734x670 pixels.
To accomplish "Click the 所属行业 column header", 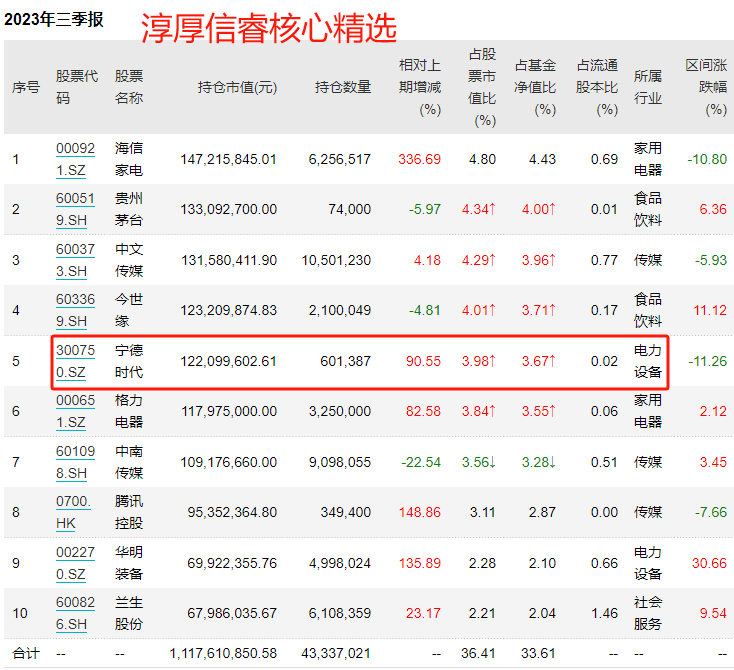I will click(648, 87).
